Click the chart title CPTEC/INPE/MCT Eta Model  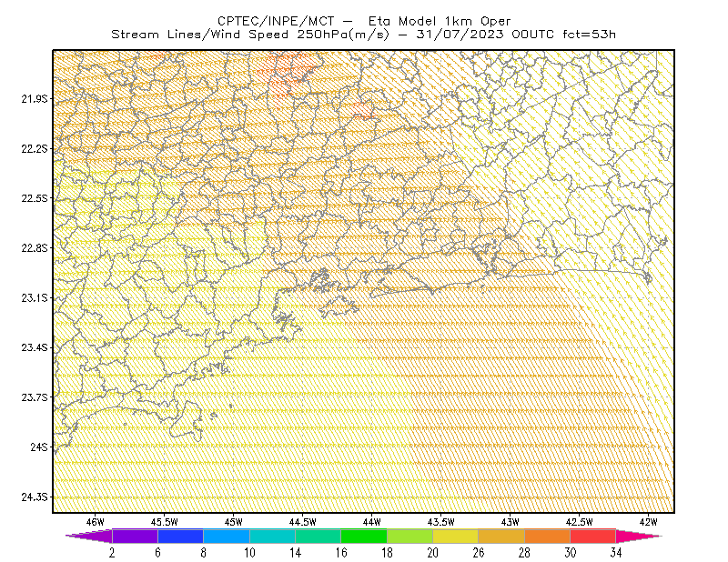coord(364,21)
